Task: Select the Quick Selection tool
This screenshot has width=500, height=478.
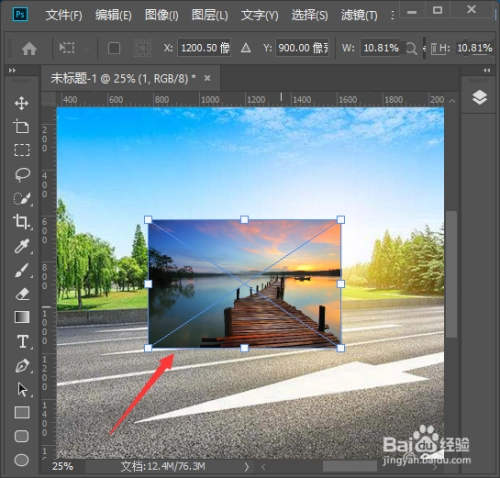Action: tap(22, 198)
